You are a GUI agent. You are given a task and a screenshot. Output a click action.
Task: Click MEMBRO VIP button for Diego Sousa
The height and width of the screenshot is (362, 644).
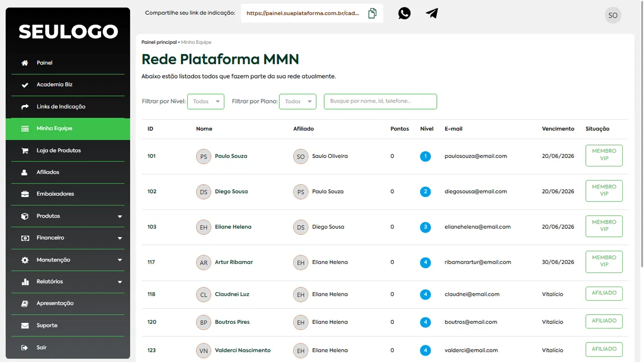click(604, 191)
